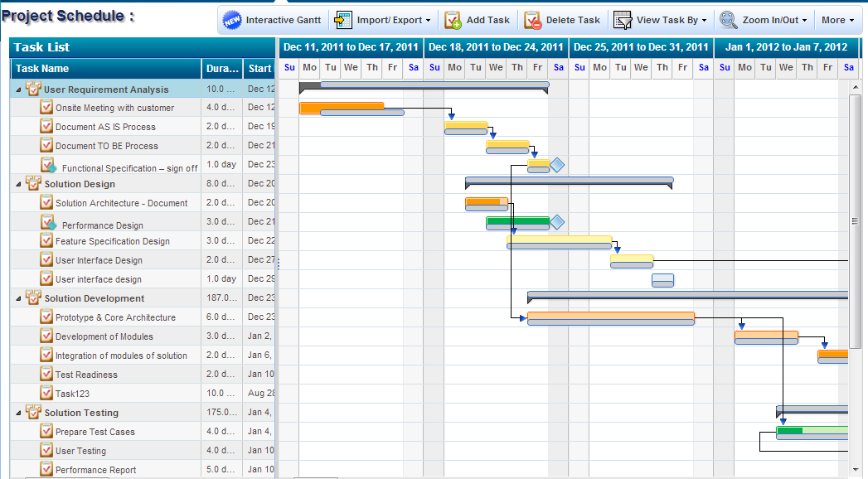Click the Import/Export icon
Screen dimensions: 868x479
point(342,20)
